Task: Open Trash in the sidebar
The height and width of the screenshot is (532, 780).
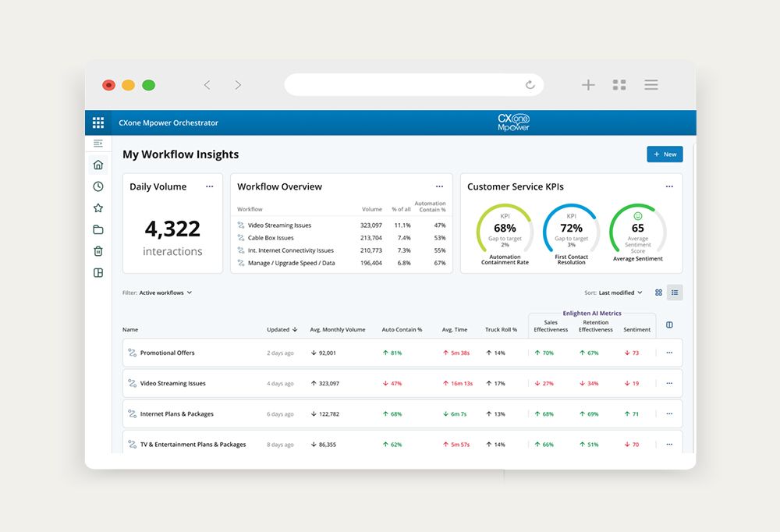Action: click(x=98, y=251)
